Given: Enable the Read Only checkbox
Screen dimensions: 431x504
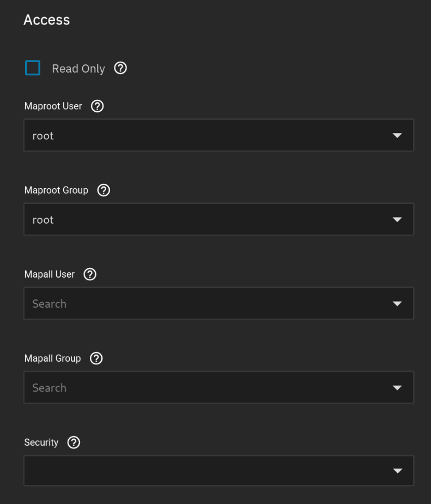Looking at the screenshot, I should [33, 68].
